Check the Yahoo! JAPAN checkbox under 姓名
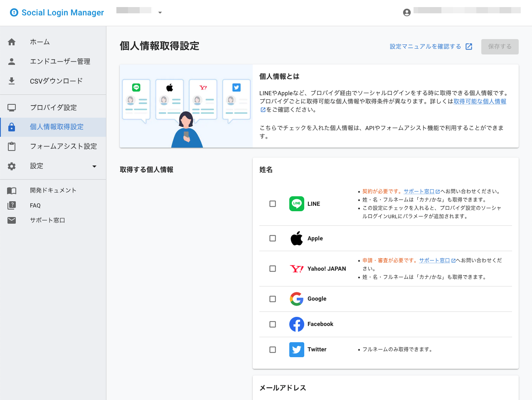This screenshot has width=532, height=400. (x=273, y=269)
